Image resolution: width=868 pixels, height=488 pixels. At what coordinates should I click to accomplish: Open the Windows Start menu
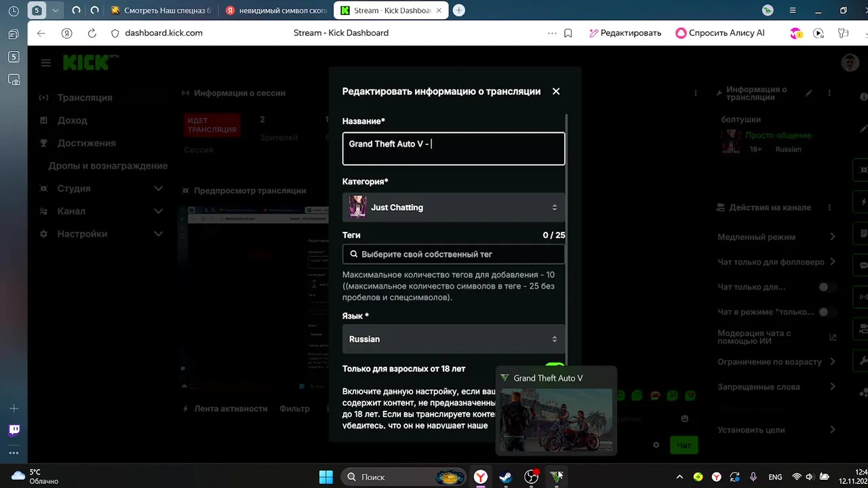pos(325,477)
